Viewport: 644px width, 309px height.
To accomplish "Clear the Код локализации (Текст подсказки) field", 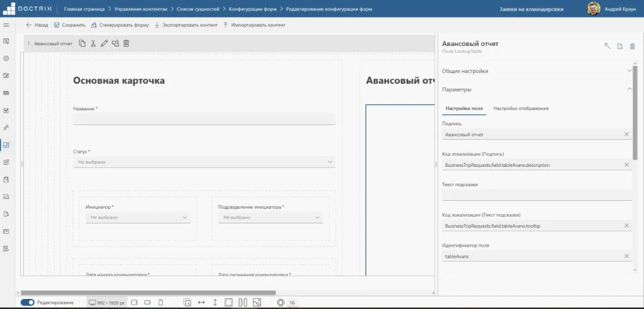I will click(627, 225).
